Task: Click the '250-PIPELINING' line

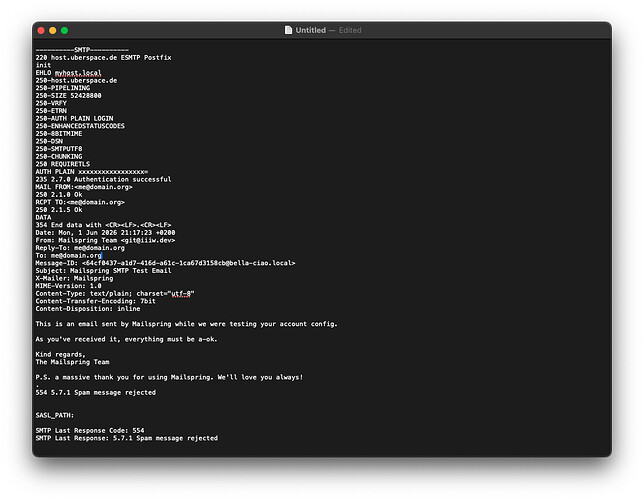Action: tap(63, 88)
